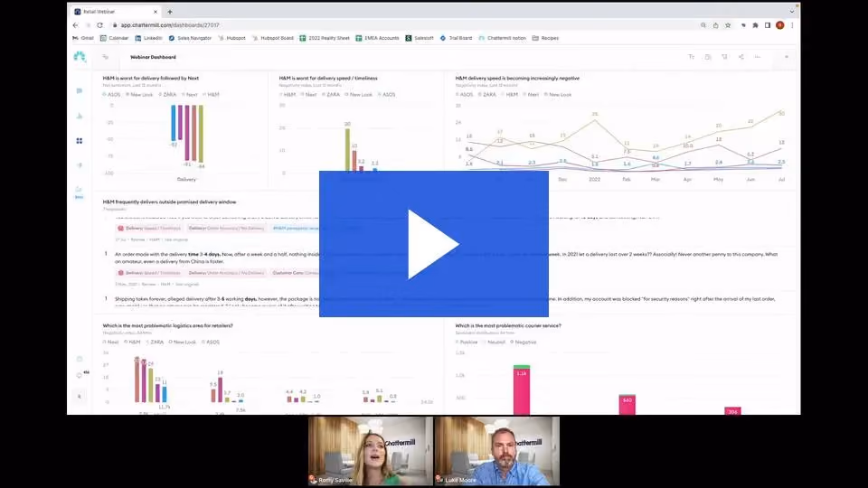Viewport: 868px width, 488px height.
Task: Toggle New Look legend in delivery bar chart
Action: click(139, 95)
